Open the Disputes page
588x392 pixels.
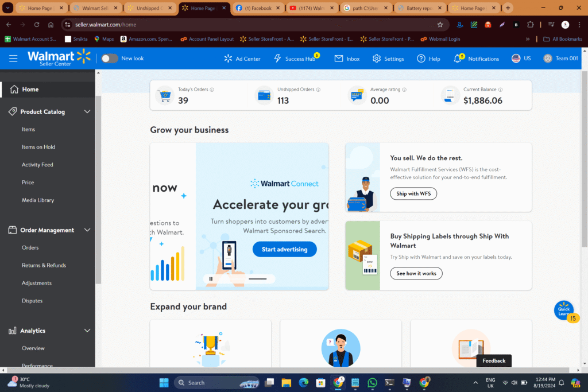coord(32,301)
